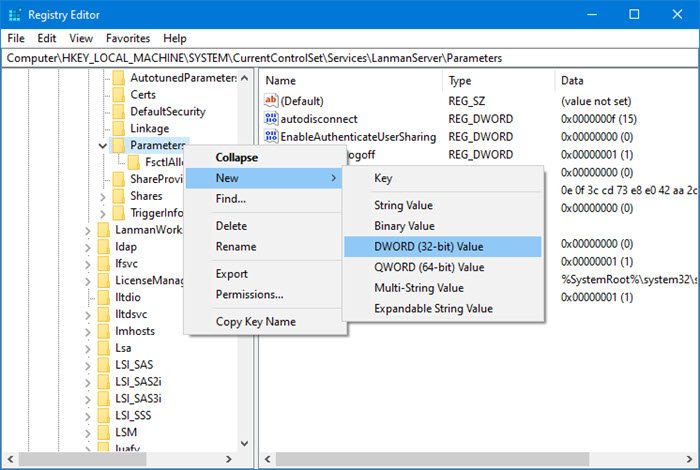Collapse the Parameters tree node arrow

(103, 146)
